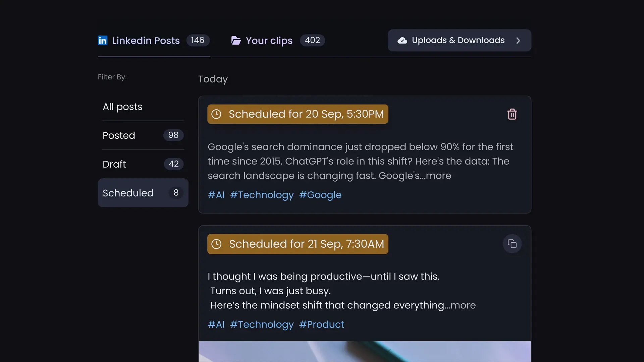644x362 pixels.
Task: Switch to the Your clips tab
Action: 269,40
